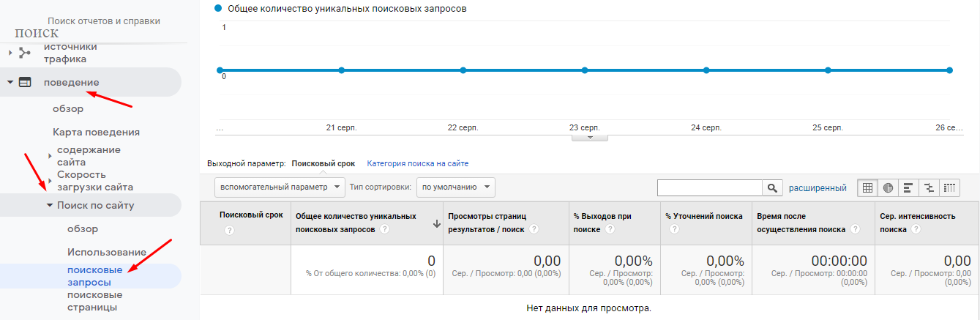Screen dimensions: 980x320
Task: Collapse the 'поведение' sidebar section
Action: click(10, 82)
